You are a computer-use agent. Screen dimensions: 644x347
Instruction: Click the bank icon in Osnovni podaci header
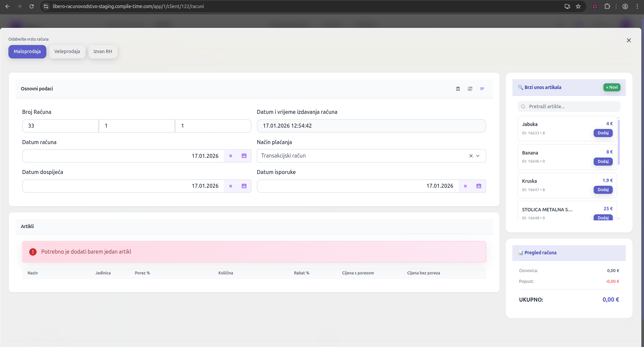click(458, 89)
